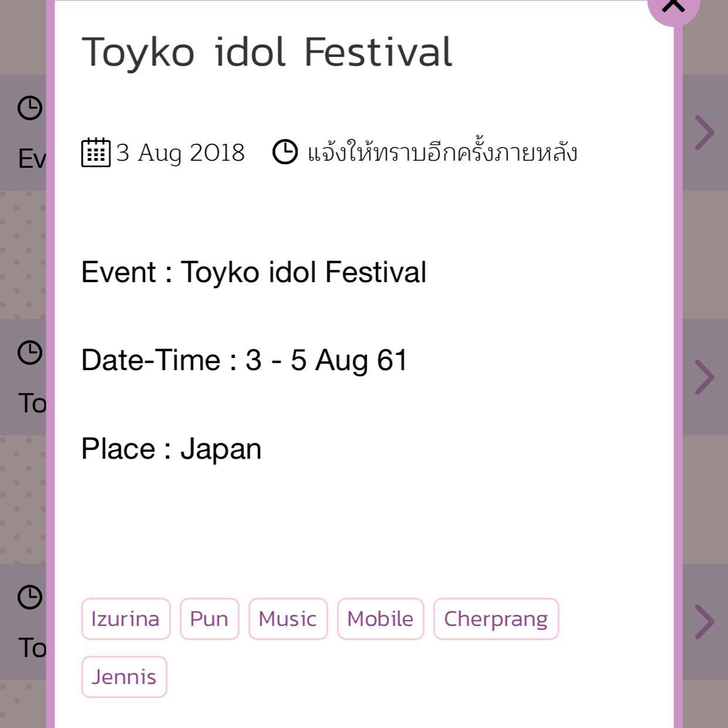This screenshot has width=728, height=728.
Task: Click the Thai time notice text
Action: click(x=442, y=152)
